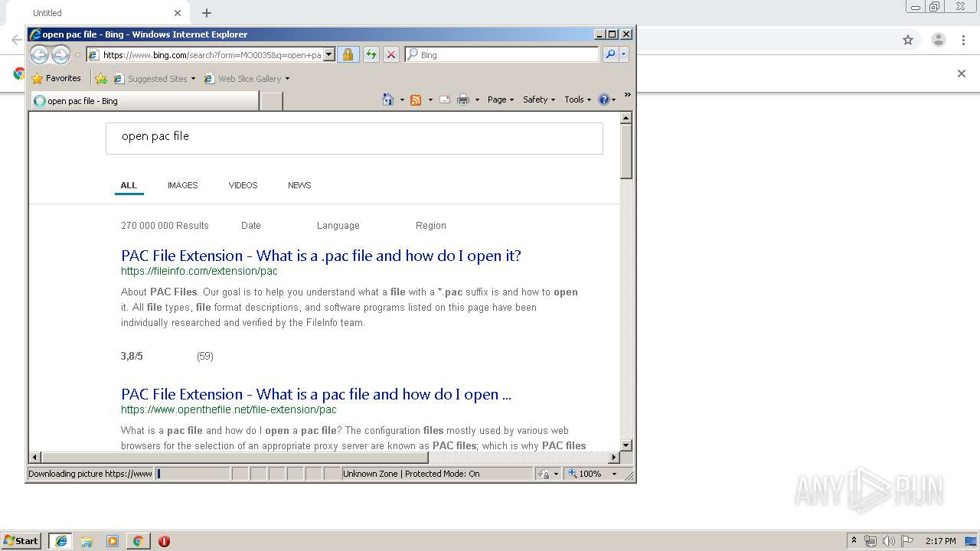
Task: Switch to NEWS results tab
Action: coord(299,185)
